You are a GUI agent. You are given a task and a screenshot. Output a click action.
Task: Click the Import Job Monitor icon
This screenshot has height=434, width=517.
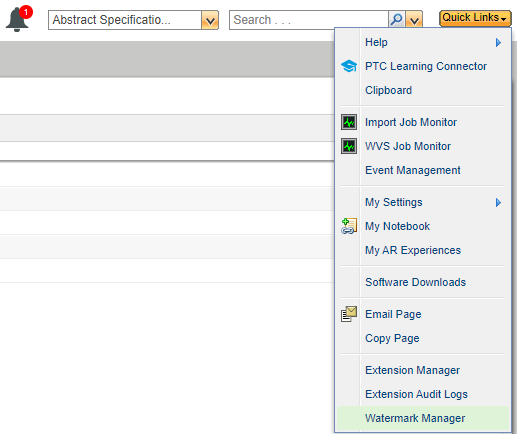pos(349,122)
